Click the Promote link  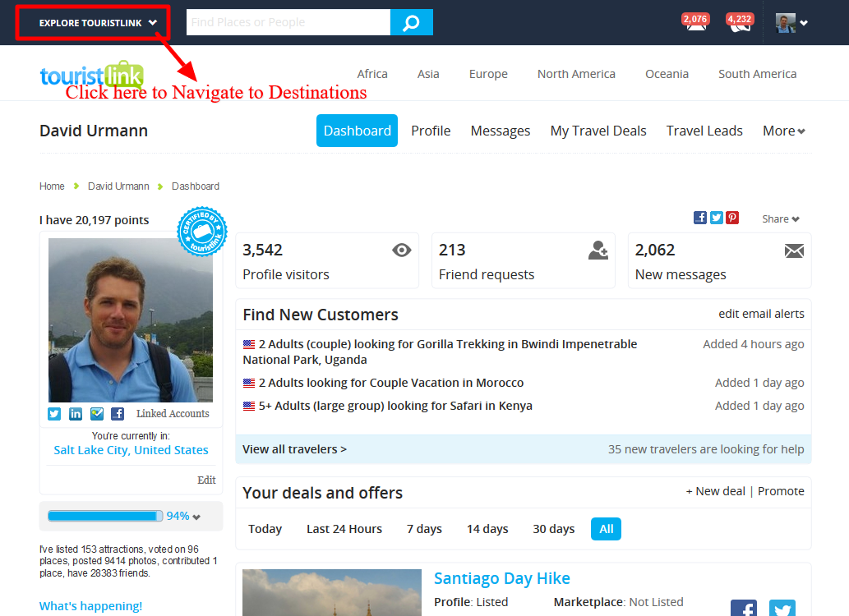782,491
